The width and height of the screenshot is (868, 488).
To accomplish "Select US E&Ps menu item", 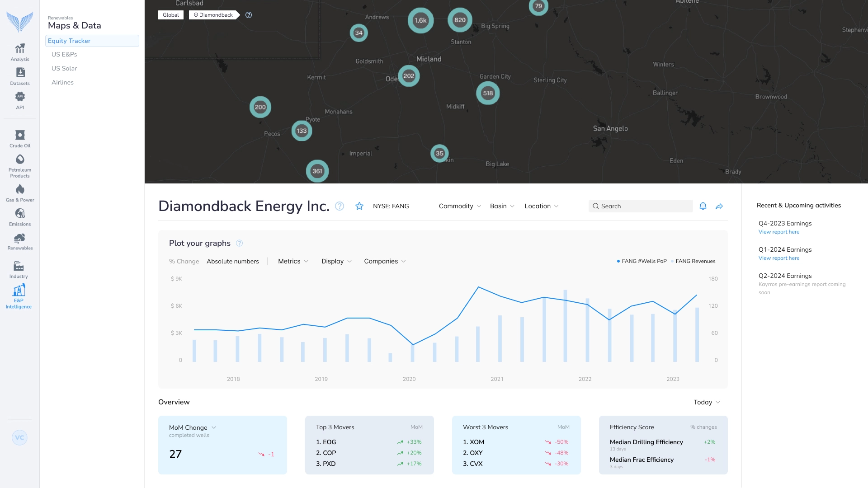I will (64, 54).
